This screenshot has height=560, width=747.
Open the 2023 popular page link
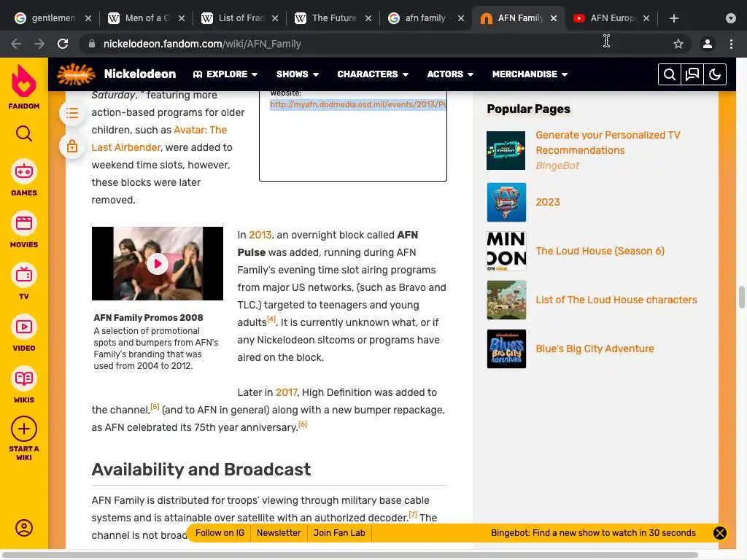point(548,202)
